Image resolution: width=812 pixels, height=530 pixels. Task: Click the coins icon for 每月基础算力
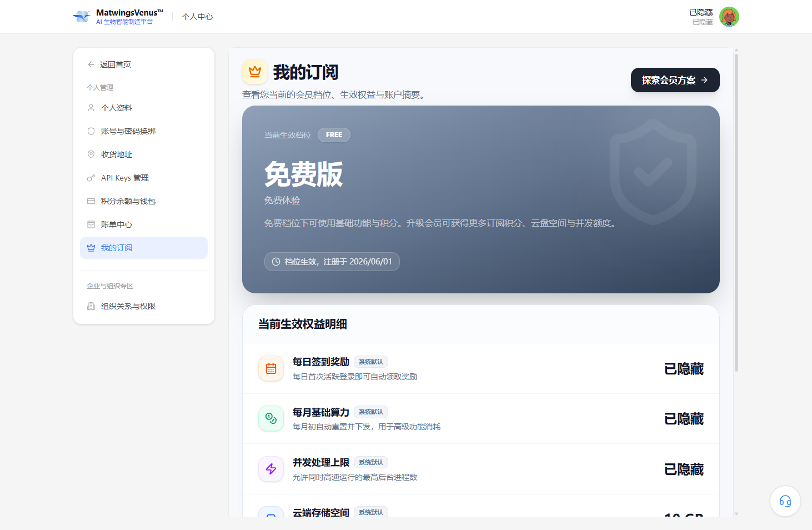[x=271, y=419]
